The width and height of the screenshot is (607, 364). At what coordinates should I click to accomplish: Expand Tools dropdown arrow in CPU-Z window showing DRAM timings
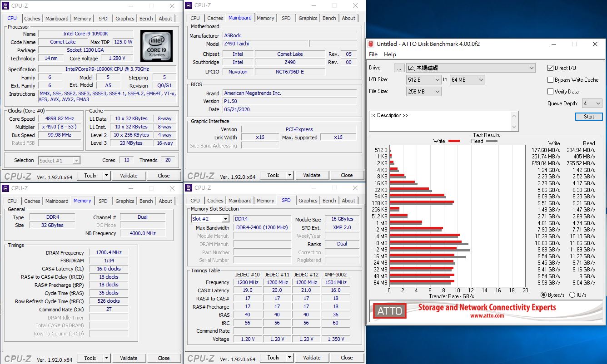107,358
